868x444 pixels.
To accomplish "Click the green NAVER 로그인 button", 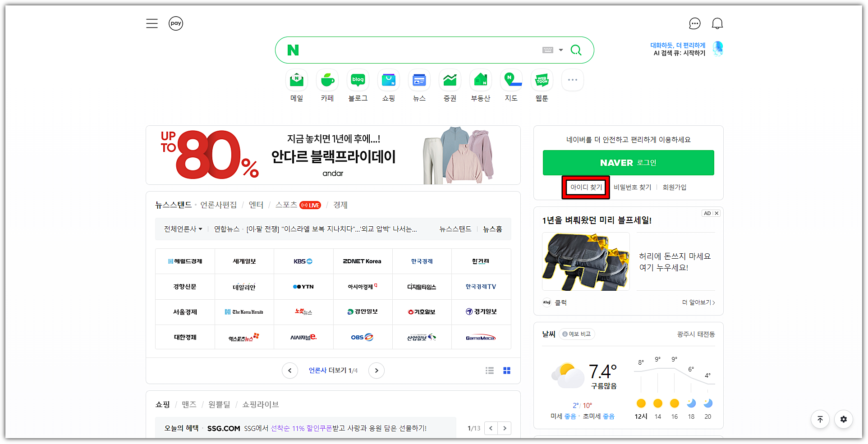I will [x=629, y=163].
